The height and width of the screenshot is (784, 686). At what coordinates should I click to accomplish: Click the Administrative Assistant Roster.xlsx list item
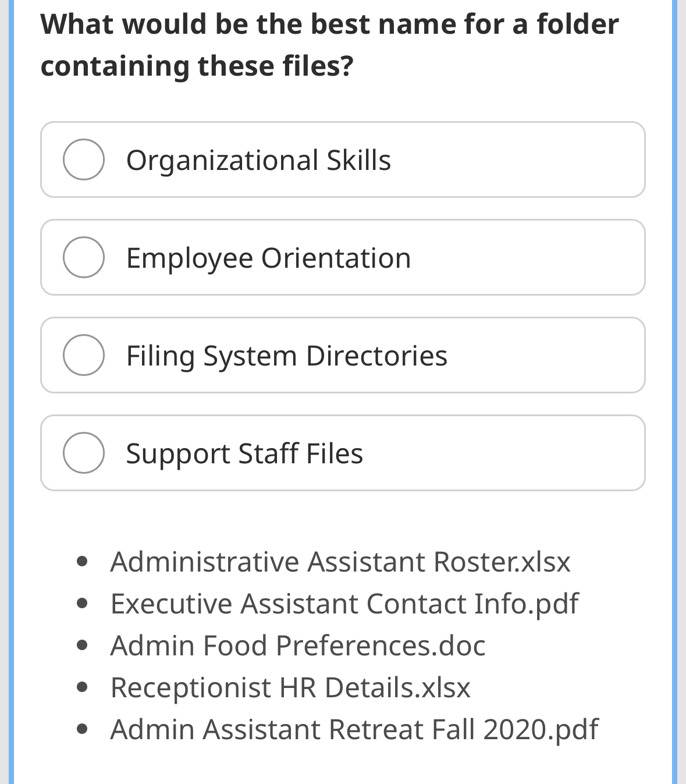tap(340, 561)
